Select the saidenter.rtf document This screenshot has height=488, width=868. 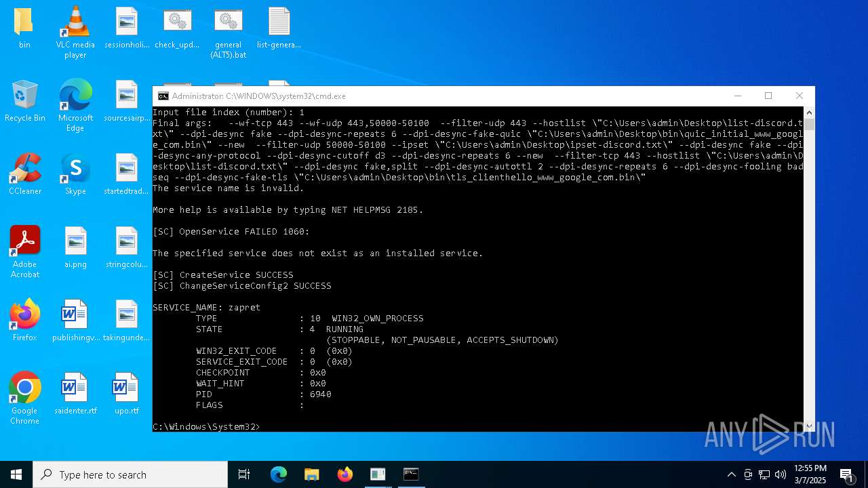point(75,394)
